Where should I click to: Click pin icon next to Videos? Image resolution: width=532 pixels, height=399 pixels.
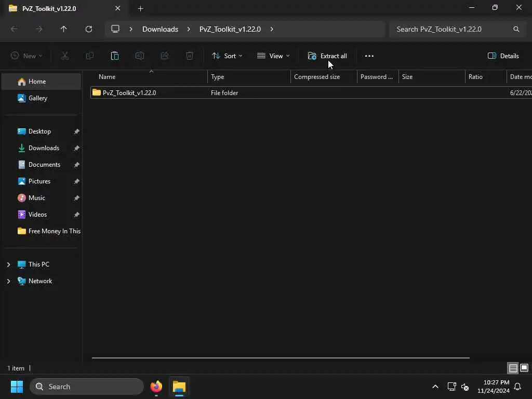pos(77,215)
